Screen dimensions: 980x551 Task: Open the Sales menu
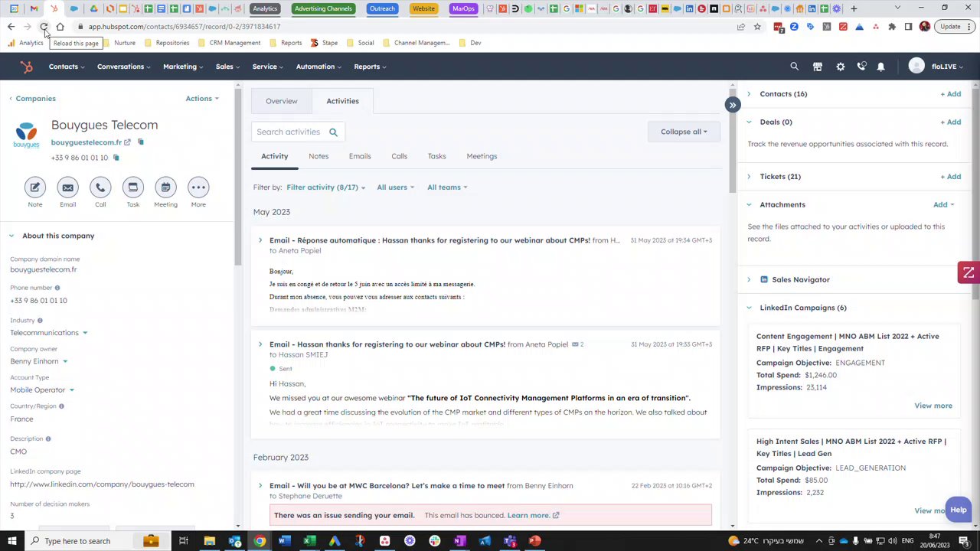point(227,67)
